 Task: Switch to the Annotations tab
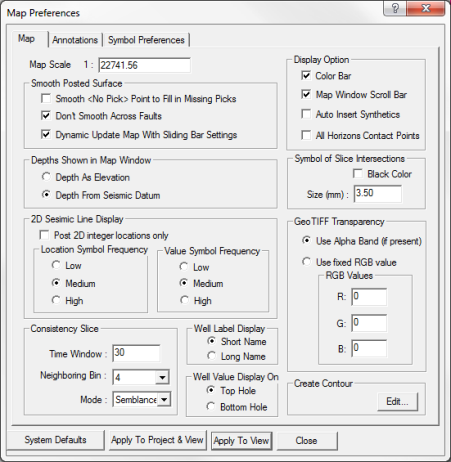[x=75, y=40]
